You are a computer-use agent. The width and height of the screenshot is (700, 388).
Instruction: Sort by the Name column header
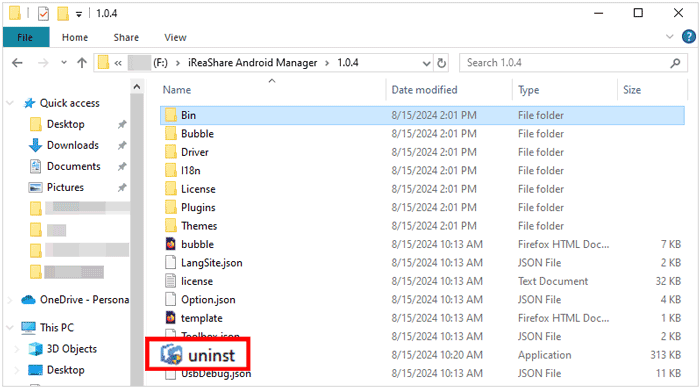click(177, 90)
